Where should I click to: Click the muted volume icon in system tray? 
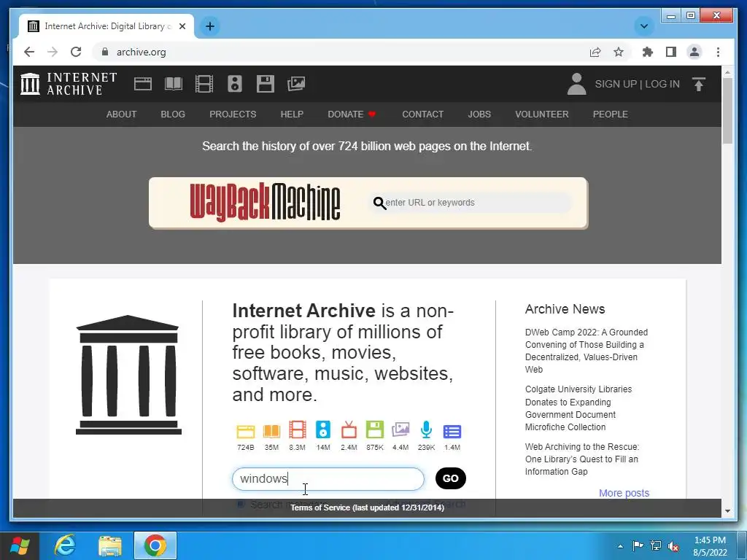(673, 546)
